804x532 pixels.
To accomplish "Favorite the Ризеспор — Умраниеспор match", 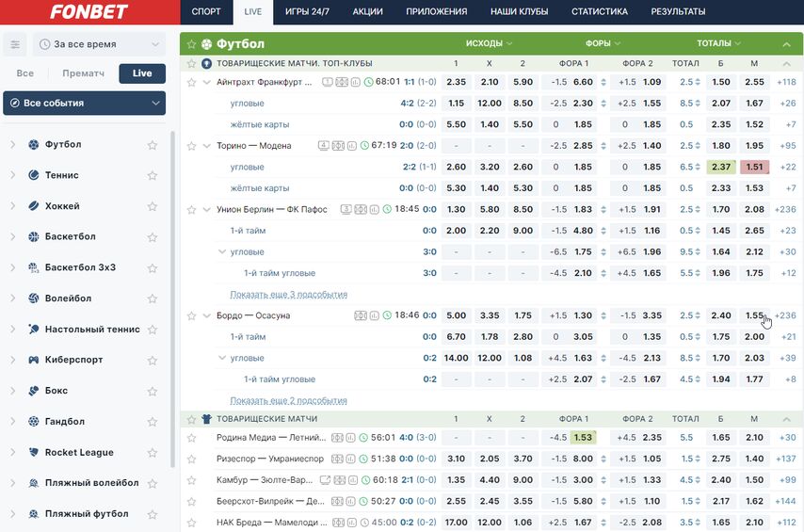I will pyautogui.click(x=191, y=459).
